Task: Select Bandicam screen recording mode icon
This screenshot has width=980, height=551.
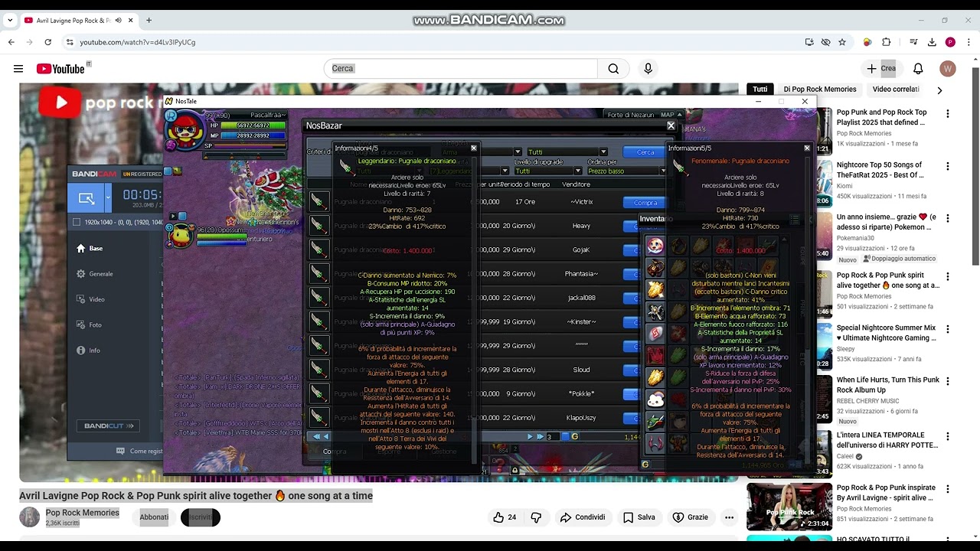Action: pyautogui.click(x=86, y=199)
